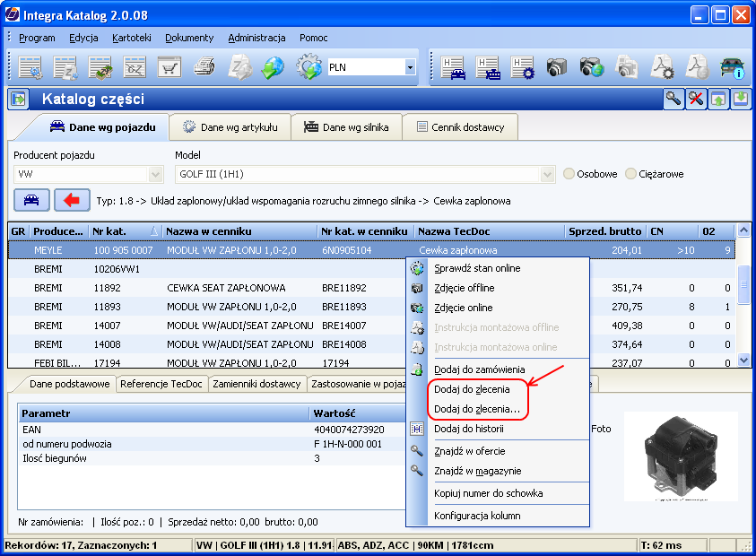Screen dimensions: 756x556
Task: Select the Ciężarowe radio button
Action: [x=630, y=174]
